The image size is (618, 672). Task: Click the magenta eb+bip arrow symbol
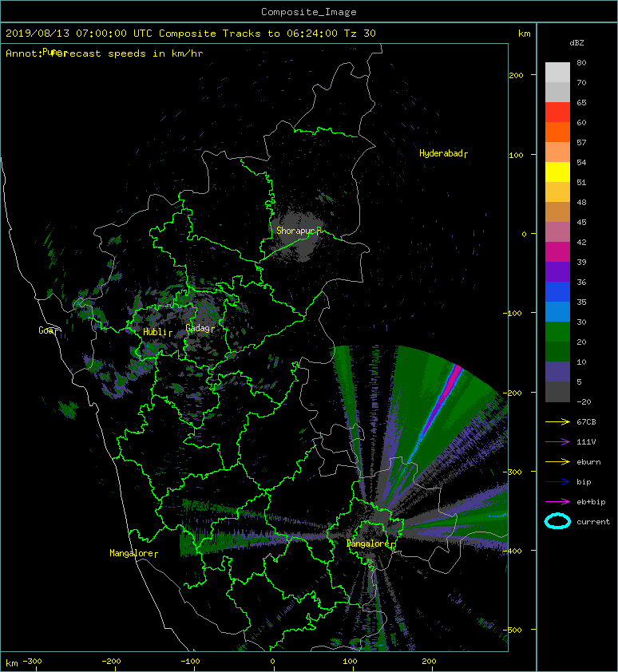[557, 501]
